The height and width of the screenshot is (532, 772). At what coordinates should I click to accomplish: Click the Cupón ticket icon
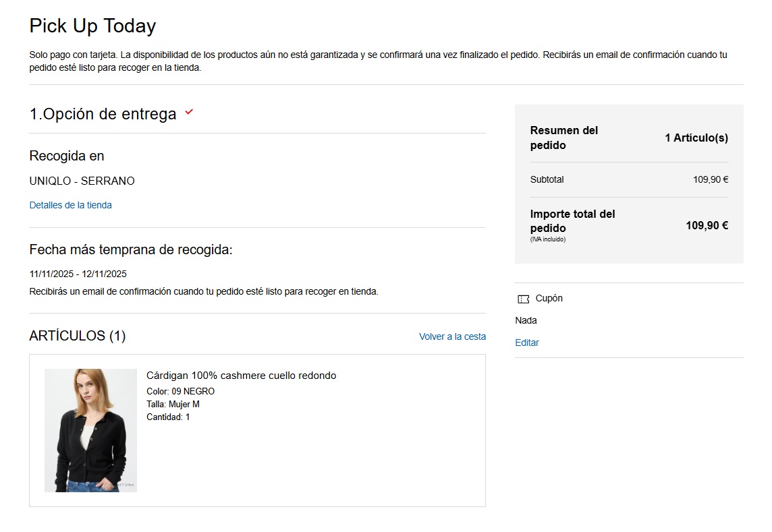522,298
